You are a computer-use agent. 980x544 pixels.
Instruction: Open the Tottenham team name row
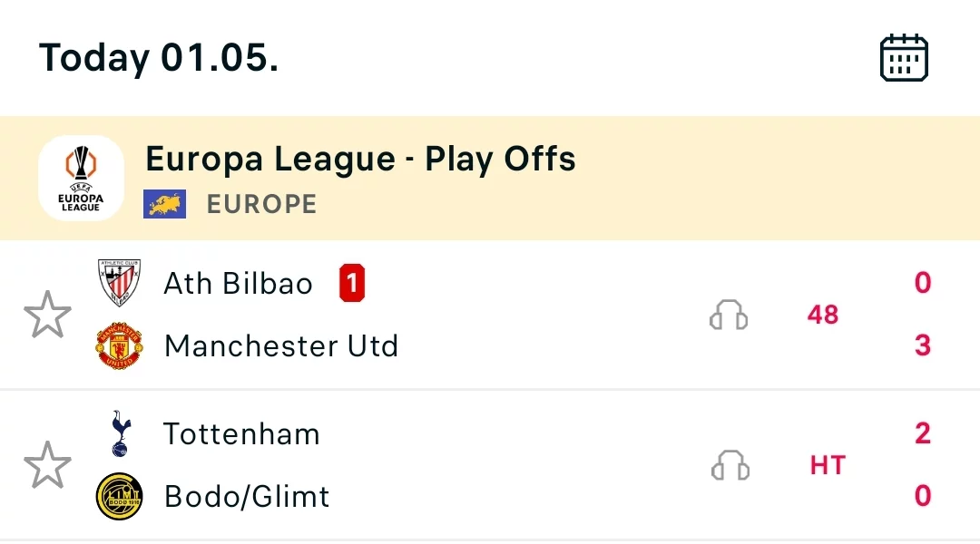pos(241,434)
